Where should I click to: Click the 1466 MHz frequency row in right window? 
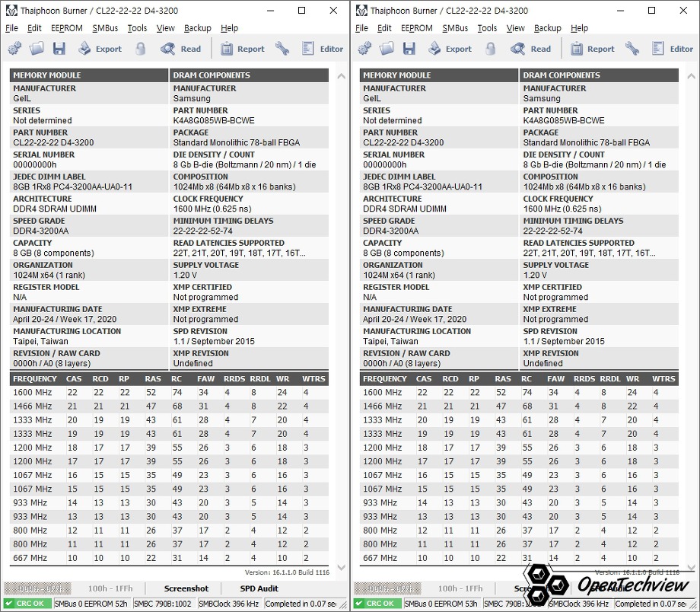click(519, 406)
